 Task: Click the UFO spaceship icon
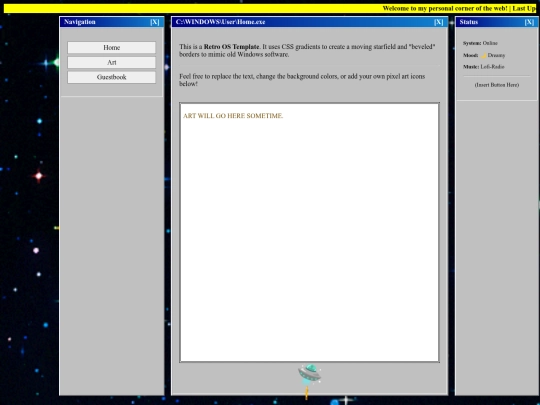(309, 375)
